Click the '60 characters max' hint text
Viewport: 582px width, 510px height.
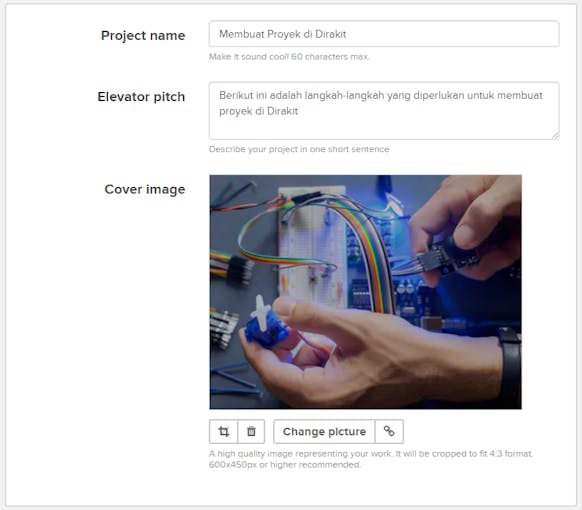(x=330, y=57)
